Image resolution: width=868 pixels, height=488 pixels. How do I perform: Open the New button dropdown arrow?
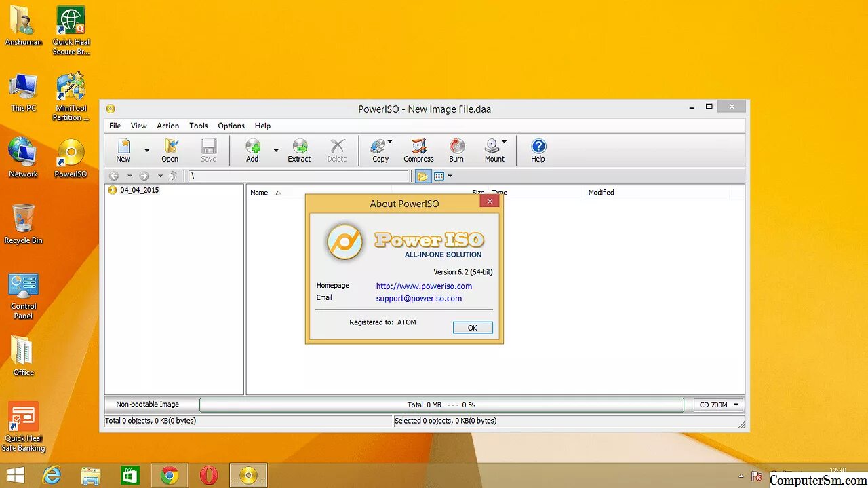[146, 150]
